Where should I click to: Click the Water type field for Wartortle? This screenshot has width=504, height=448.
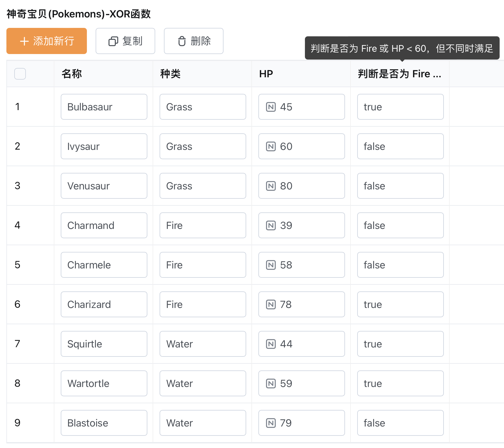pyautogui.click(x=203, y=384)
